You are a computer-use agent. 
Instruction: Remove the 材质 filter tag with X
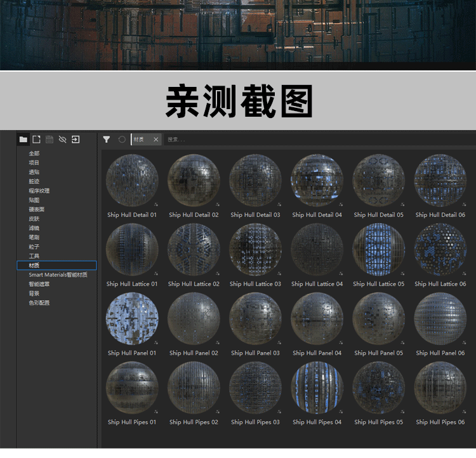[x=156, y=140]
